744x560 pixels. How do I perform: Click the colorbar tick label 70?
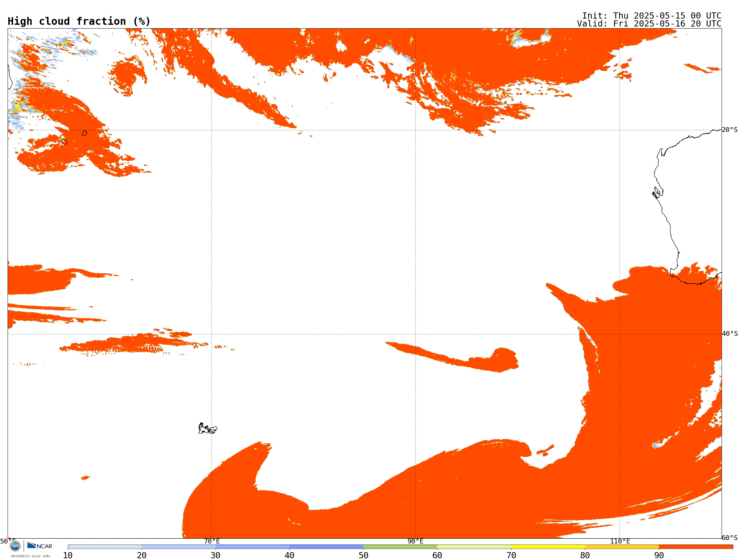pos(511,556)
